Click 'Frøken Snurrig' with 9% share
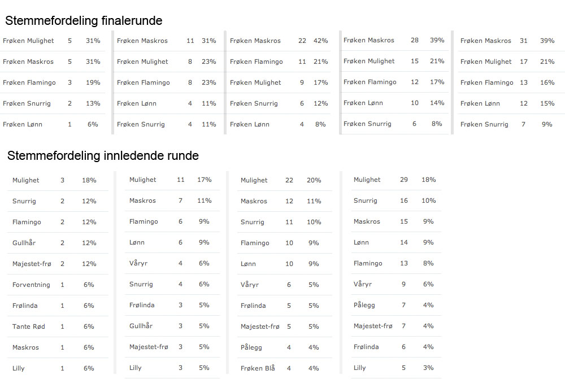This screenshot has width=565, height=392. 484,124
